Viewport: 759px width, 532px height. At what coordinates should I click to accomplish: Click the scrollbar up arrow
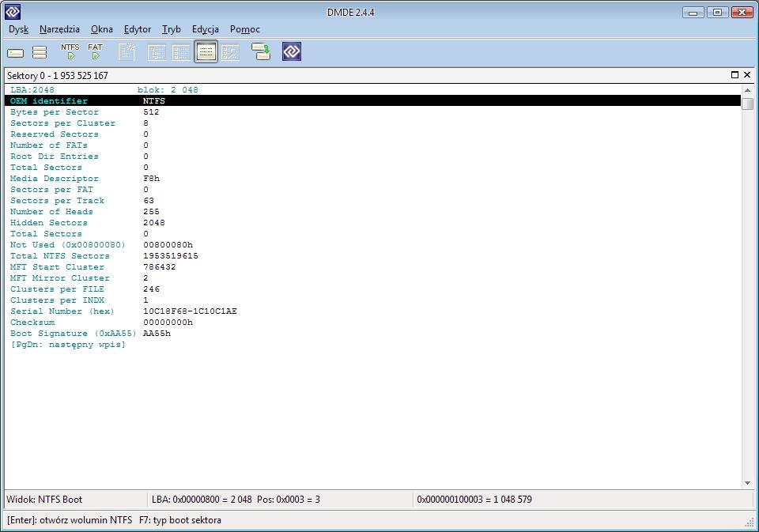tap(747, 91)
